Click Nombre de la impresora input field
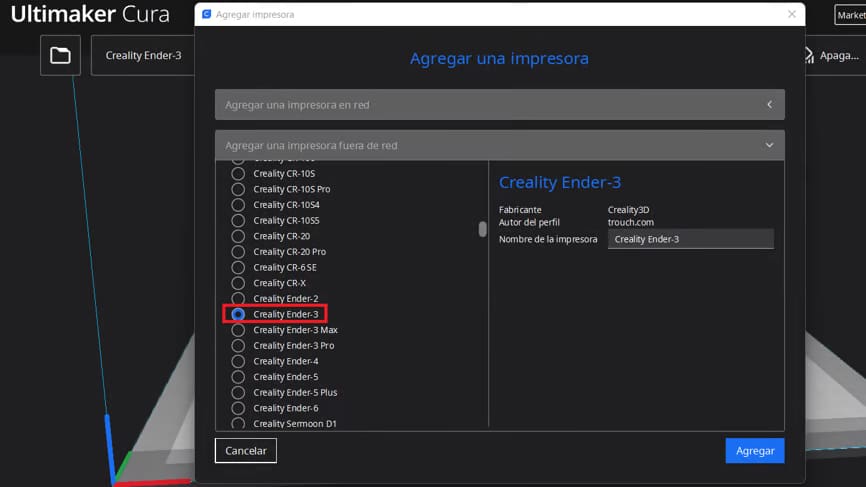 tap(690, 239)
